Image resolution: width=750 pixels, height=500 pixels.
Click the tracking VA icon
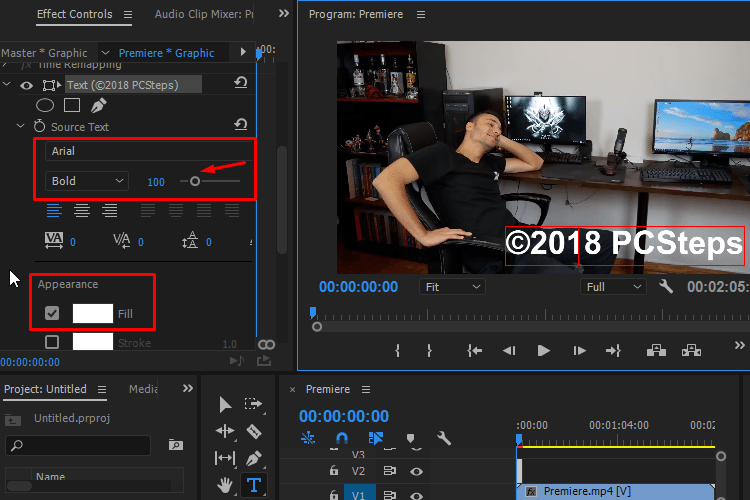click(54, 241)
